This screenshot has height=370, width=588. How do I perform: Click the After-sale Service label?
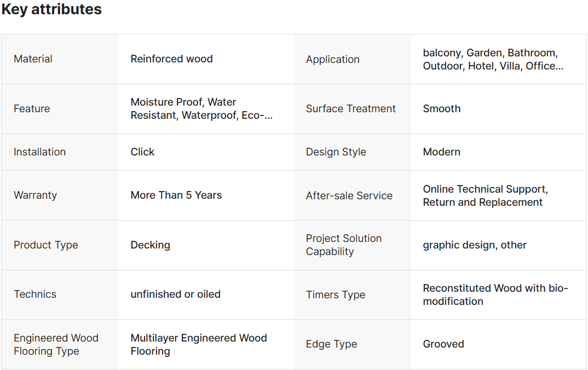pyautogui.click(x=349, y=196)
